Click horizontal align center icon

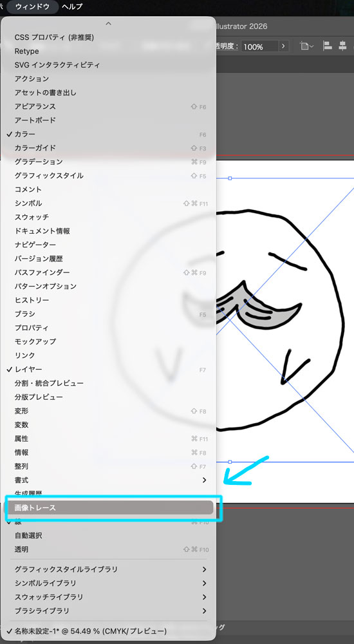342,46
